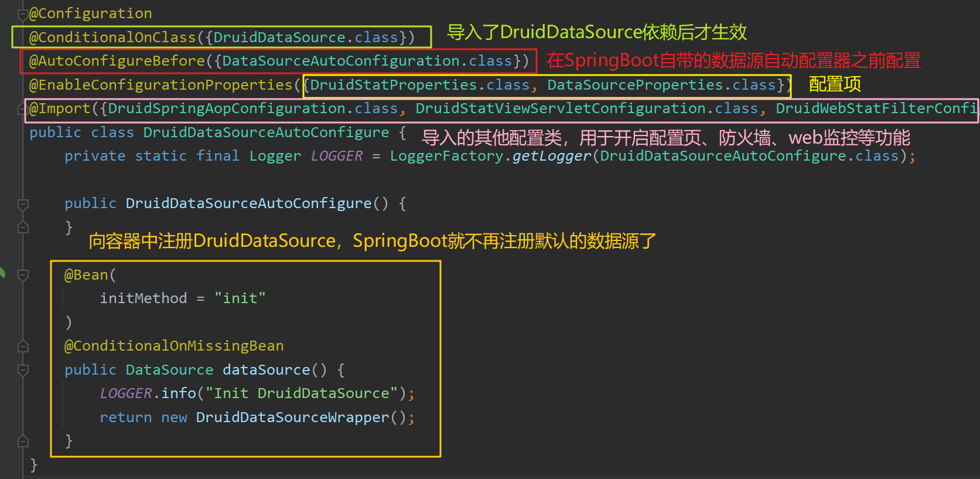Click the return keyword
Screen dimensions: 980x479
[125, 417]
